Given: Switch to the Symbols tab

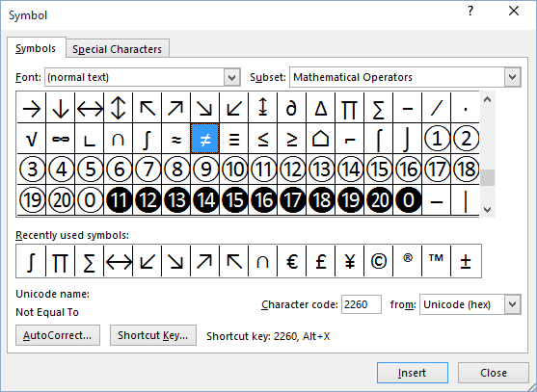Looking at the screenshot, I should pyautogui.click(x=36, y=48).
